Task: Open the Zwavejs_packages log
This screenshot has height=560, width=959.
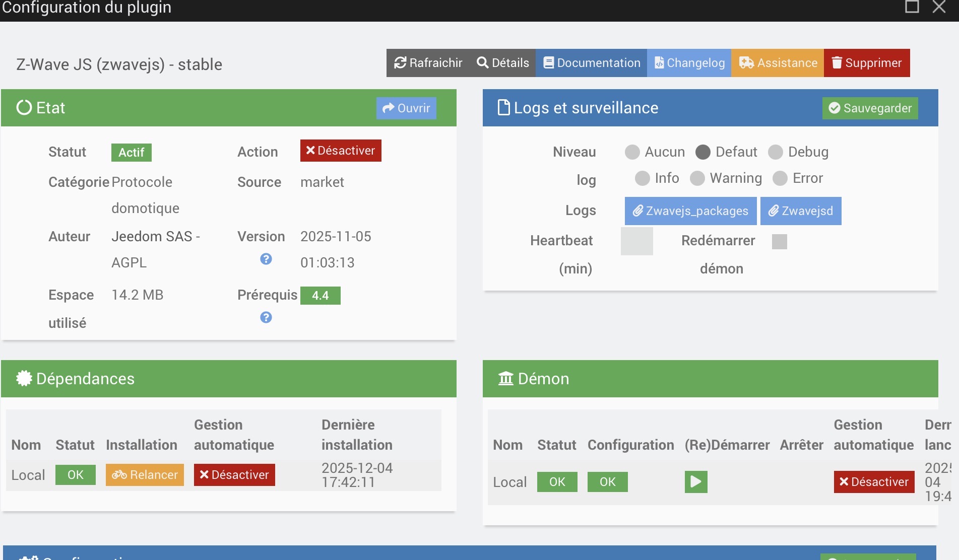Action: click(x=690, y=211)
